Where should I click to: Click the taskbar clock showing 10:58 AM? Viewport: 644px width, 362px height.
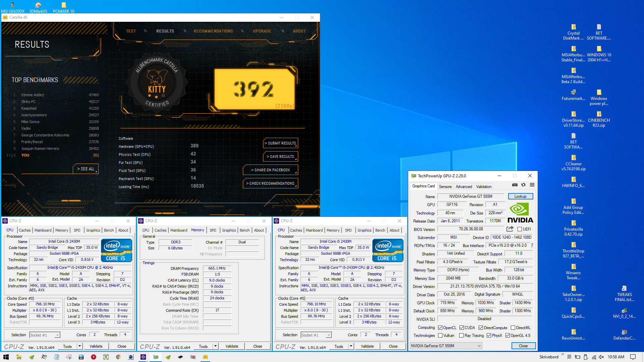[x=616, y=357]
